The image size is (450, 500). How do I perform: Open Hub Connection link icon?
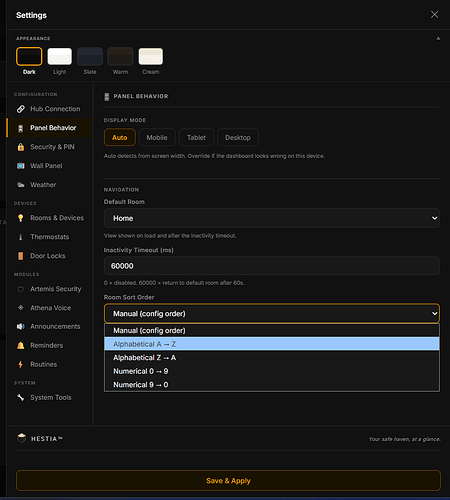point(21,109)
